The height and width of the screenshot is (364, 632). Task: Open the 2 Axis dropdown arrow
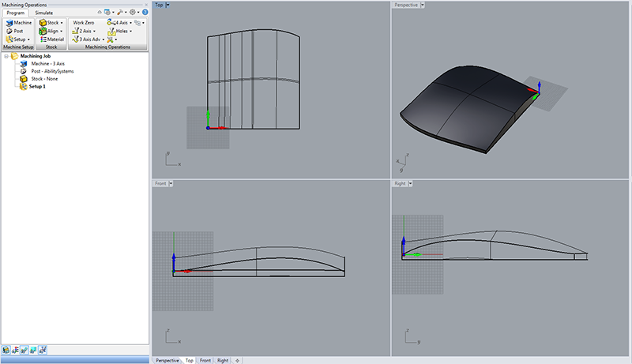pyautogui.click(x=94, y=31)
